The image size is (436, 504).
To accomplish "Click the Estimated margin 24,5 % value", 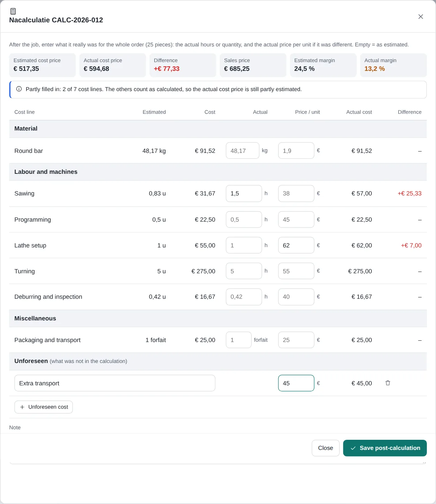I will pyautogui.click(x=305, y=69).
